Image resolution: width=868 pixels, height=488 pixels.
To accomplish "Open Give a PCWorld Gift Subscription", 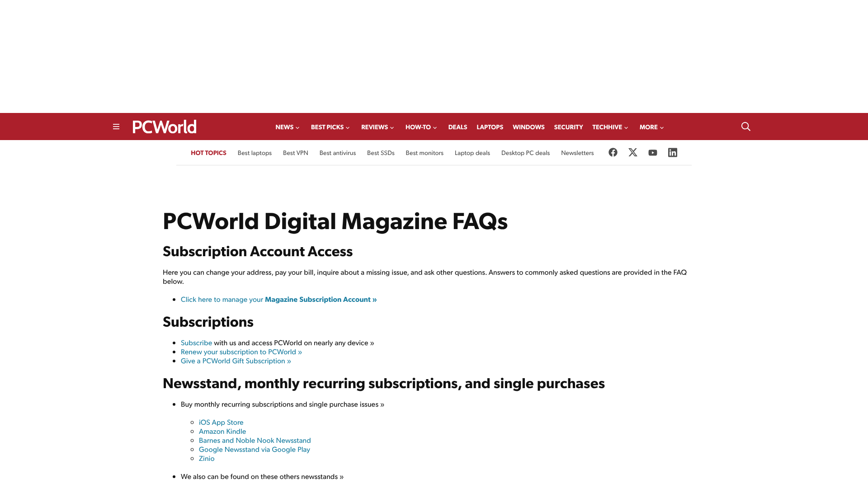I will point(236,361).
